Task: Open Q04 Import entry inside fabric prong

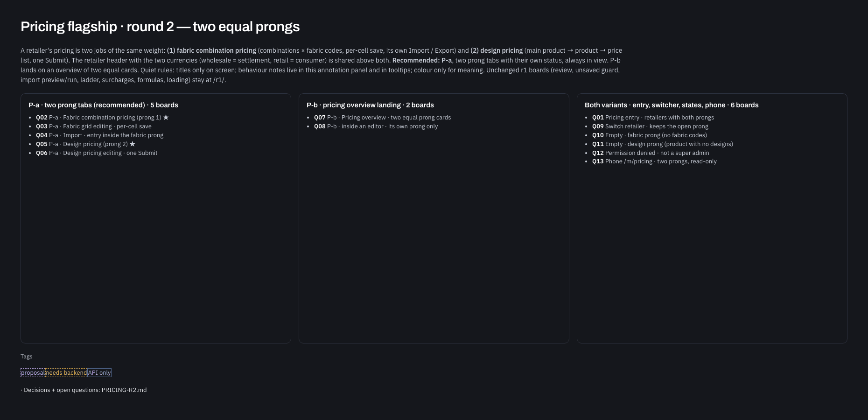Action: pos(99,135)
